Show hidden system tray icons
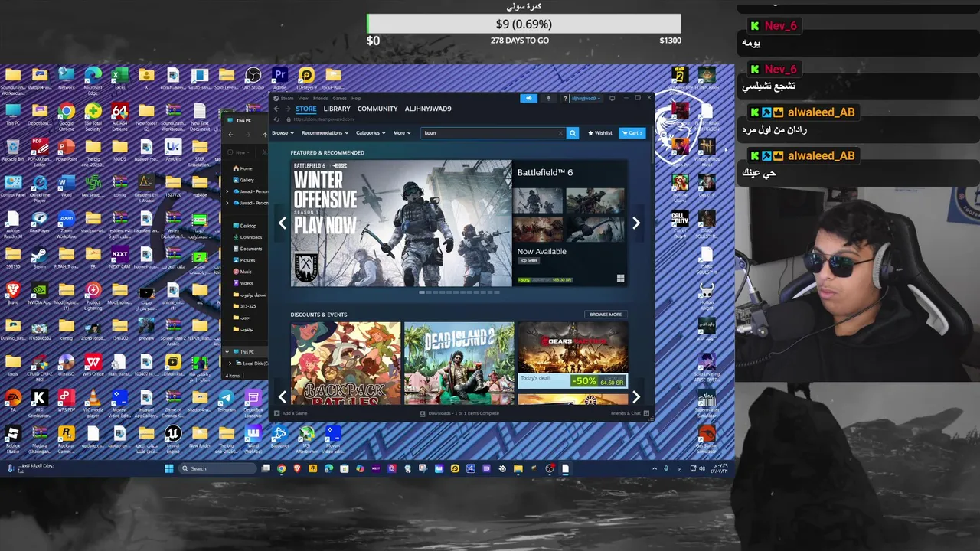980x551 pixels. tap(654, 468)
